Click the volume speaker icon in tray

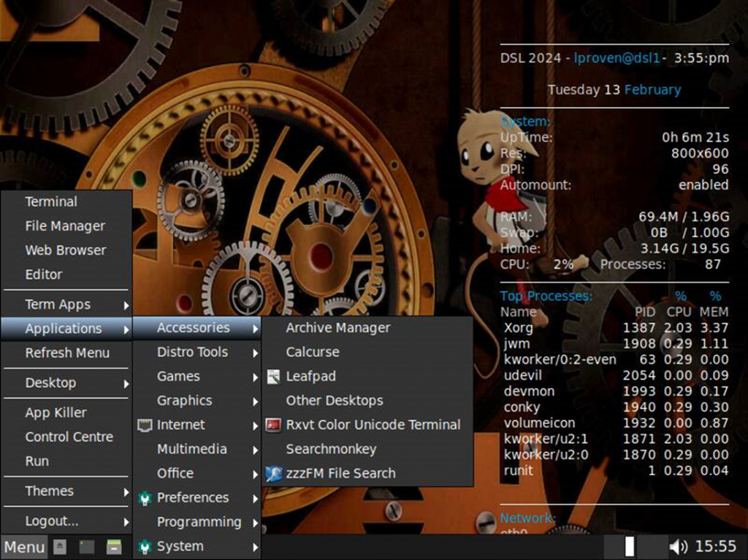tap(679, 547)
